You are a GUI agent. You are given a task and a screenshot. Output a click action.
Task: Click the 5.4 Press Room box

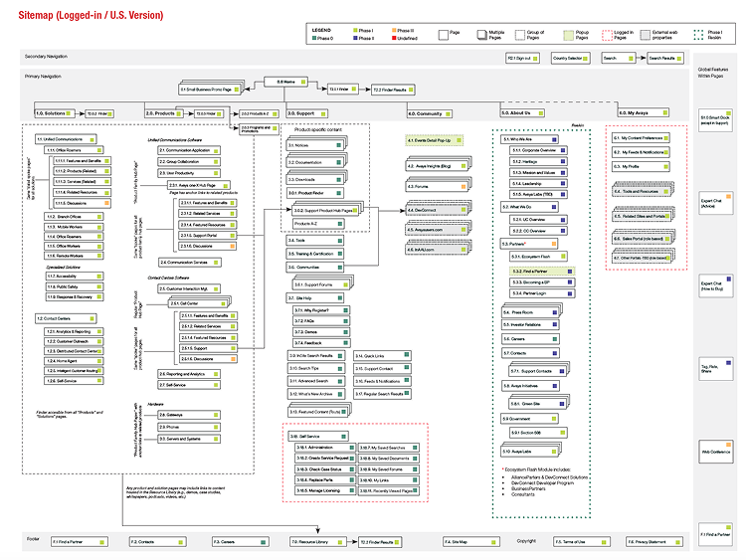pos(530,312)
